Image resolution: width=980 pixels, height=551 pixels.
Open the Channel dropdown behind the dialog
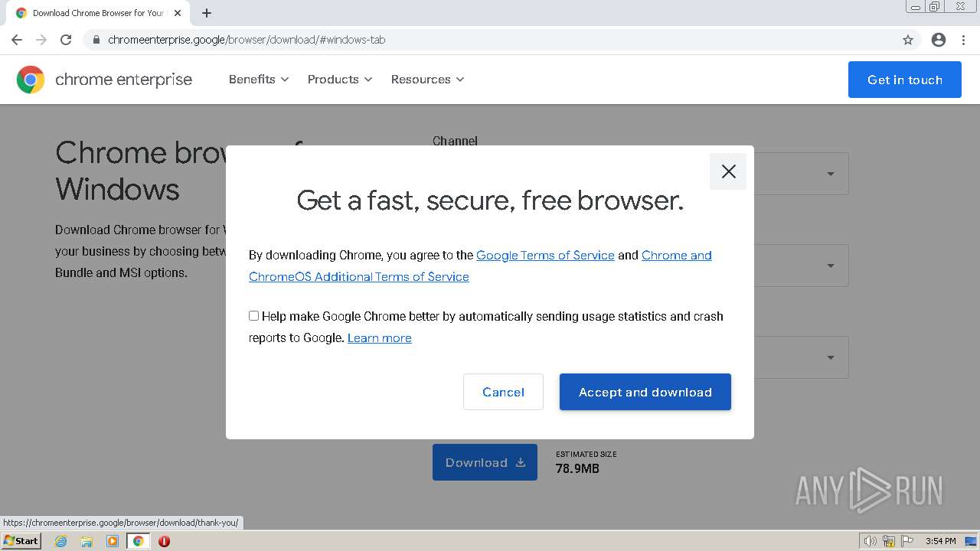(x=831, y=174)
